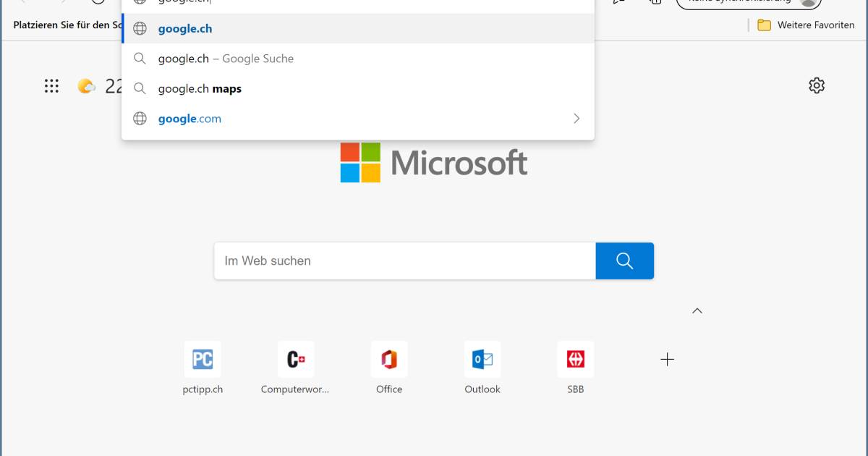The height and width of the screenshot is (456, 868).
Task: Click the Weitere Favoriten folder icon
Action: click(x=764, y=25)
